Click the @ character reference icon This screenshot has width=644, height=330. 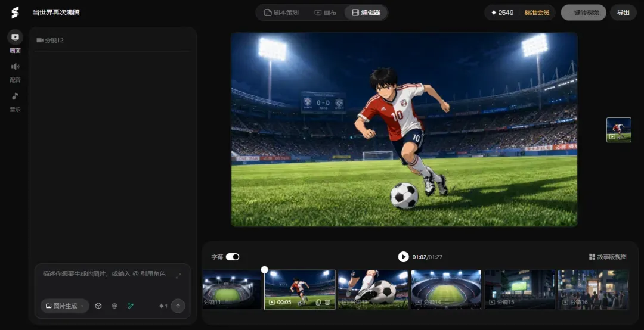click(114, 306)
